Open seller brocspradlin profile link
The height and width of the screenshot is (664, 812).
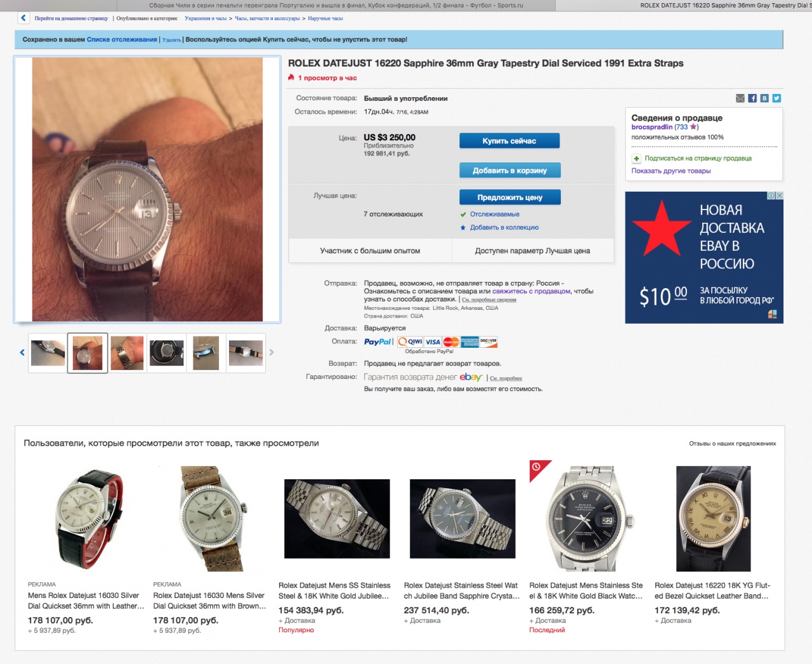click(652, 127)
